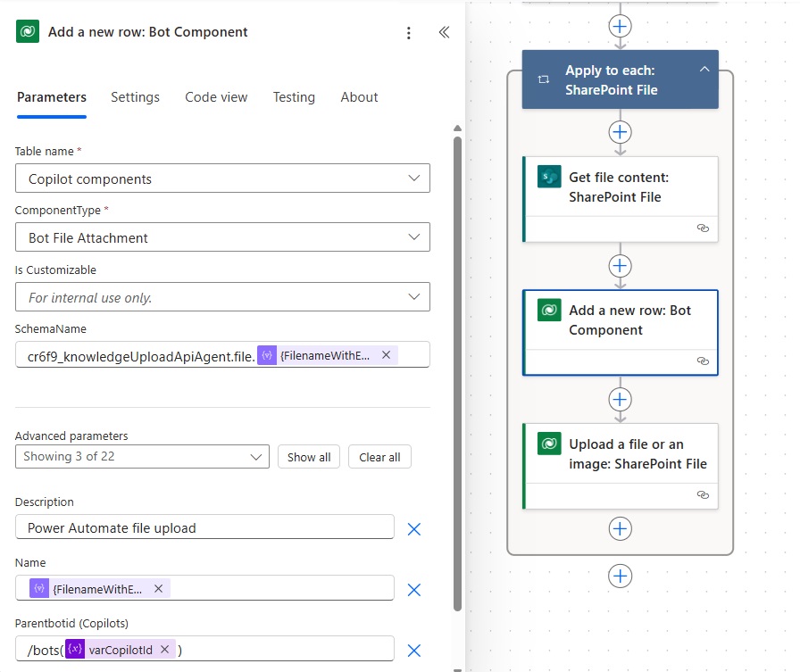Viewport: 800px width, 672px height.
Task: Open the Table name dropdown
Action: tap(222, 178)
